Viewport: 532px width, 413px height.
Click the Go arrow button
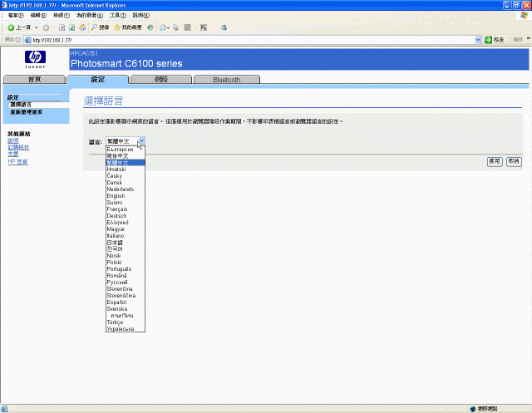tap(488, 40)
